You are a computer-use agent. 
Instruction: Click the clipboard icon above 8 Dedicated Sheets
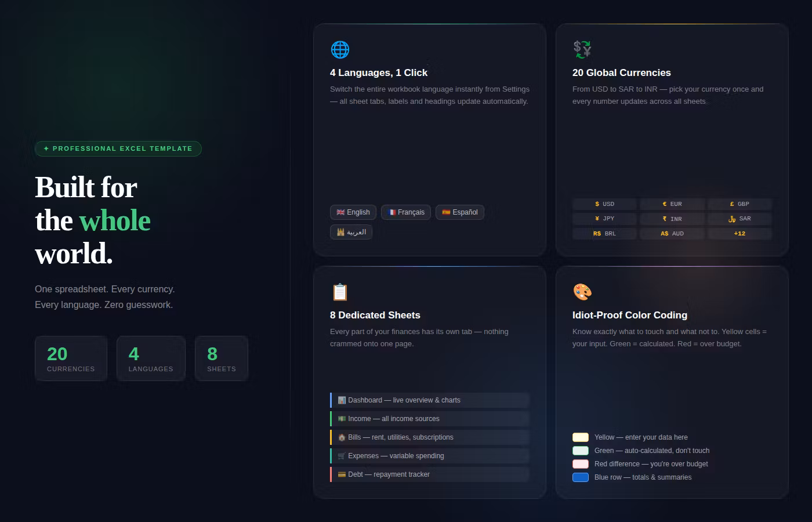(x=340, y=292)
